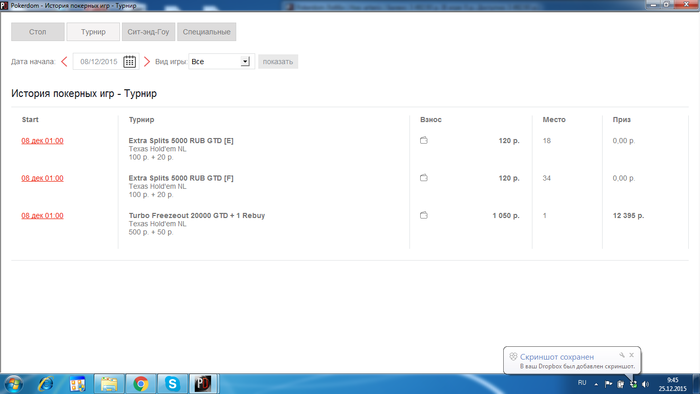This screenshot has width=700, height=394.
Task: Click the Action Center flag tray icon
Action: 608,384
